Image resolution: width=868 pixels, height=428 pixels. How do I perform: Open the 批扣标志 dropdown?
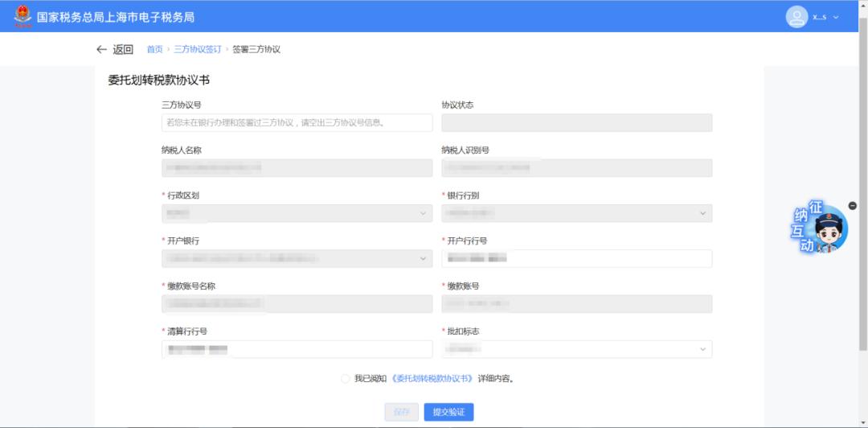click(x=576, y=349)
